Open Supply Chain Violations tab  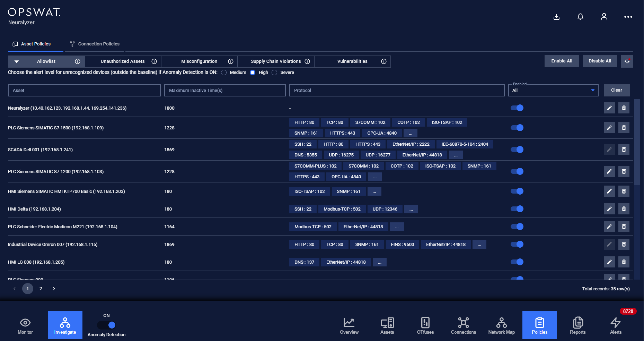click(x=276, y=61)
